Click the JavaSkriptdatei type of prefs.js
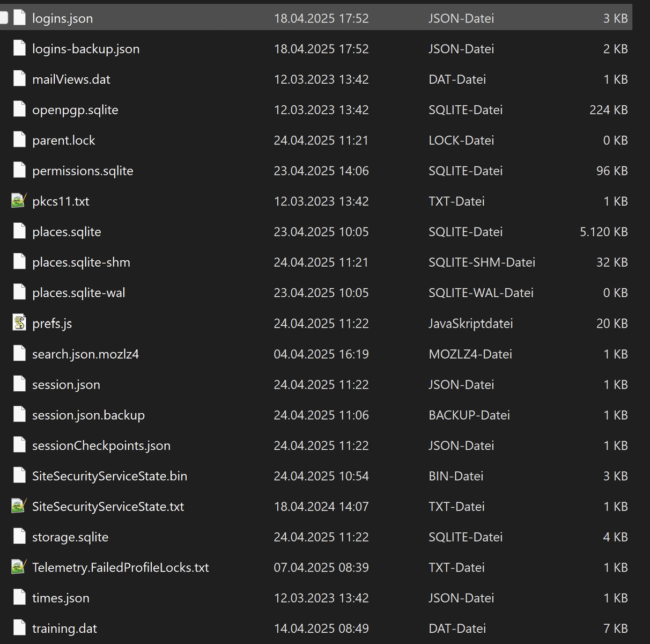 471,323
